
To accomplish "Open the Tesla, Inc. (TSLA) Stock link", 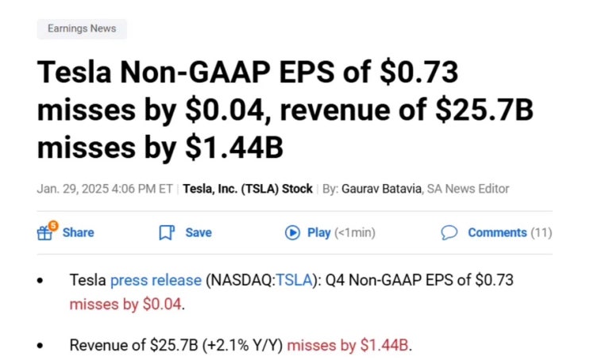I will tap(247, 189).
